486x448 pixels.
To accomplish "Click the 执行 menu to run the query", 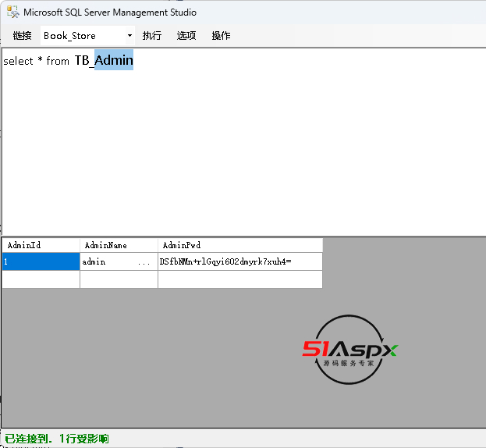I will 152,36.
